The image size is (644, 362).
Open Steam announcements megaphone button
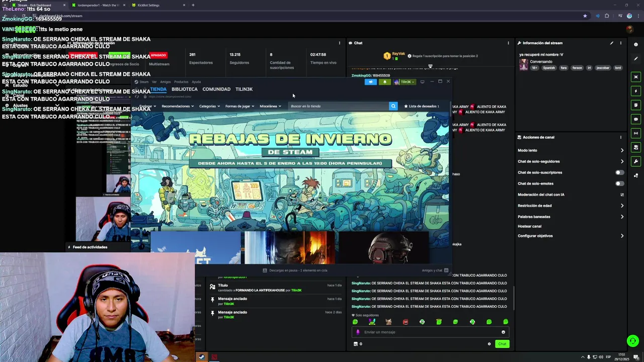[371, 82]
